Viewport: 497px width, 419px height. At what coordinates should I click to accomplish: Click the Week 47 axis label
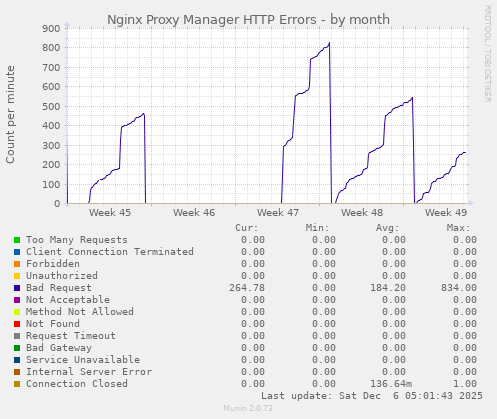278,213
